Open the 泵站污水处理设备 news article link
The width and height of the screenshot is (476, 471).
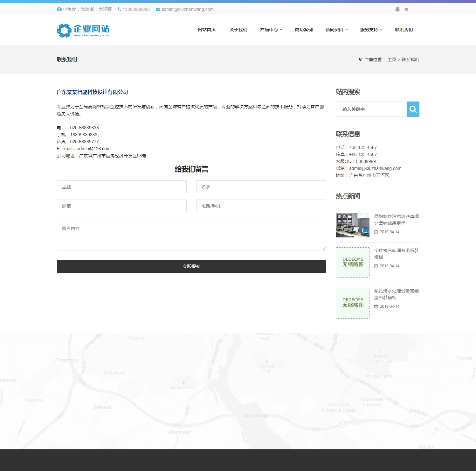(x=396, y=294)
